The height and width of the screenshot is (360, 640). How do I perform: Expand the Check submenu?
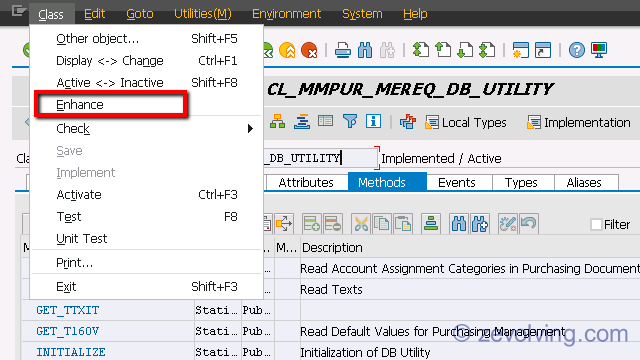pyautogui.click(x=147, y=129)
